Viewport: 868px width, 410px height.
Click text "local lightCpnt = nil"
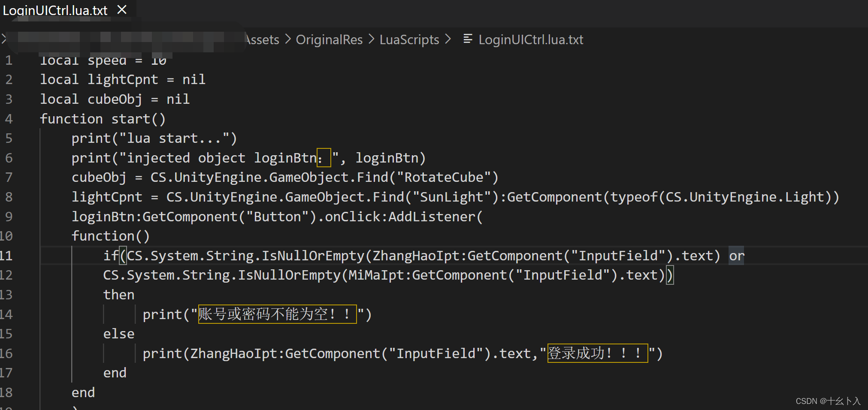[123, 79]
